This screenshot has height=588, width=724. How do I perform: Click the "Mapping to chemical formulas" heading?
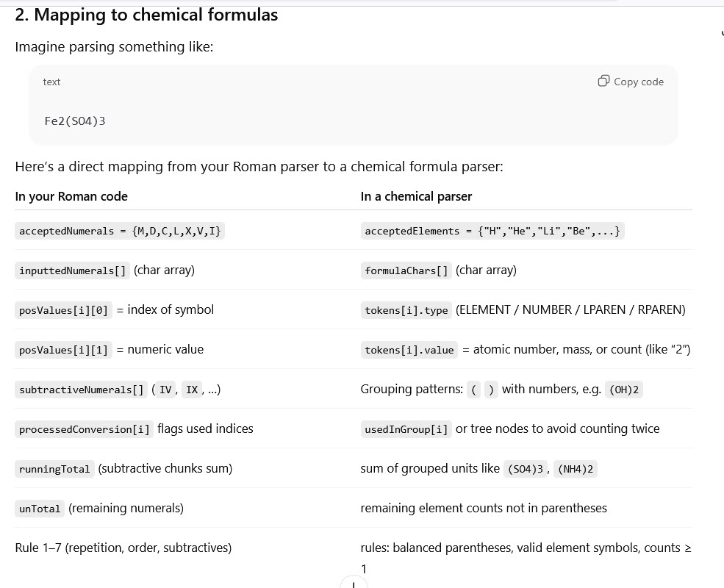coord(146,15)
